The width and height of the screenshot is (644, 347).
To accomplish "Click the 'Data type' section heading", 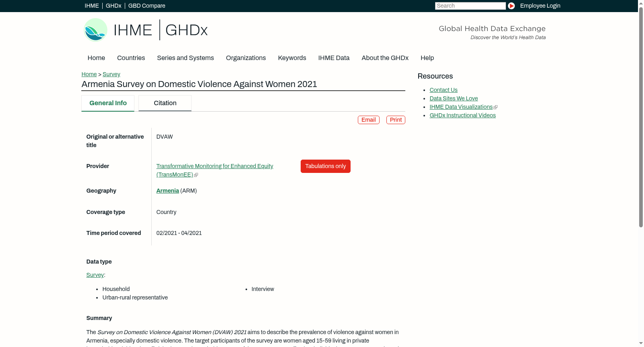I will pos(99,262).
